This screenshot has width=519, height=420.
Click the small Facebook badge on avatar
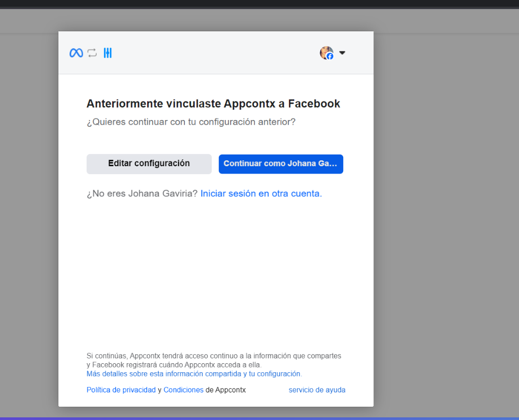coord(330,56)
